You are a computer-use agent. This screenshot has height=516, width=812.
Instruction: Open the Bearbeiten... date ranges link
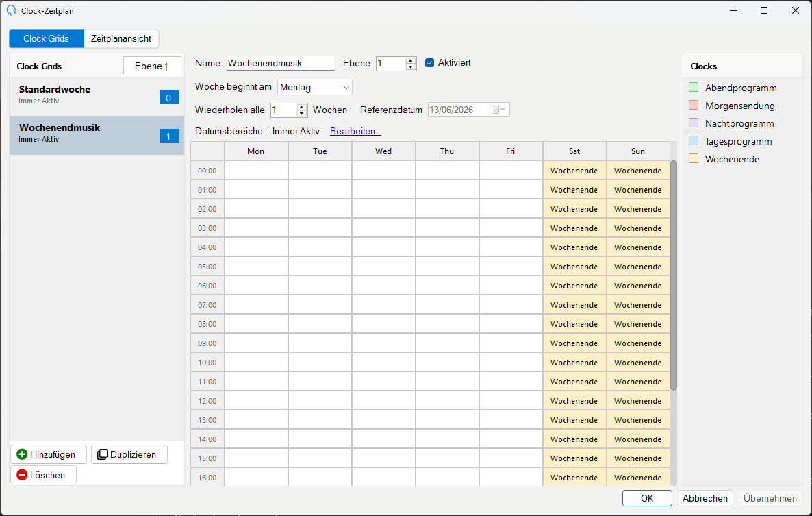tap(355, 131)
